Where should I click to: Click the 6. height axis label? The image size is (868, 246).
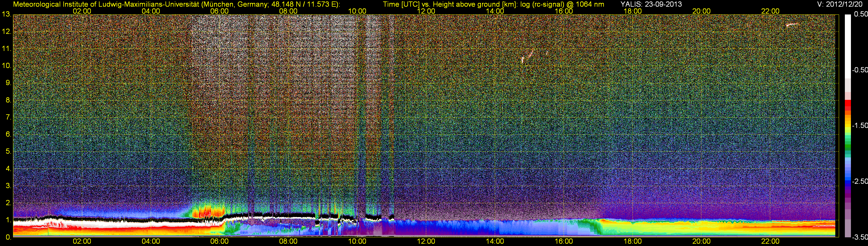[x=8, y=135]
